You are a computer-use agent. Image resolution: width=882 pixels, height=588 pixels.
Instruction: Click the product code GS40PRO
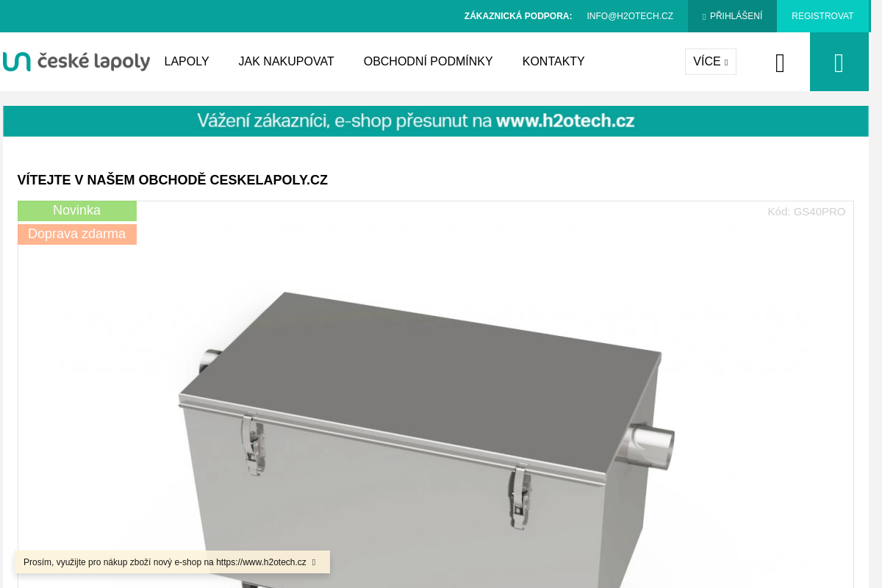click(806, 212)
